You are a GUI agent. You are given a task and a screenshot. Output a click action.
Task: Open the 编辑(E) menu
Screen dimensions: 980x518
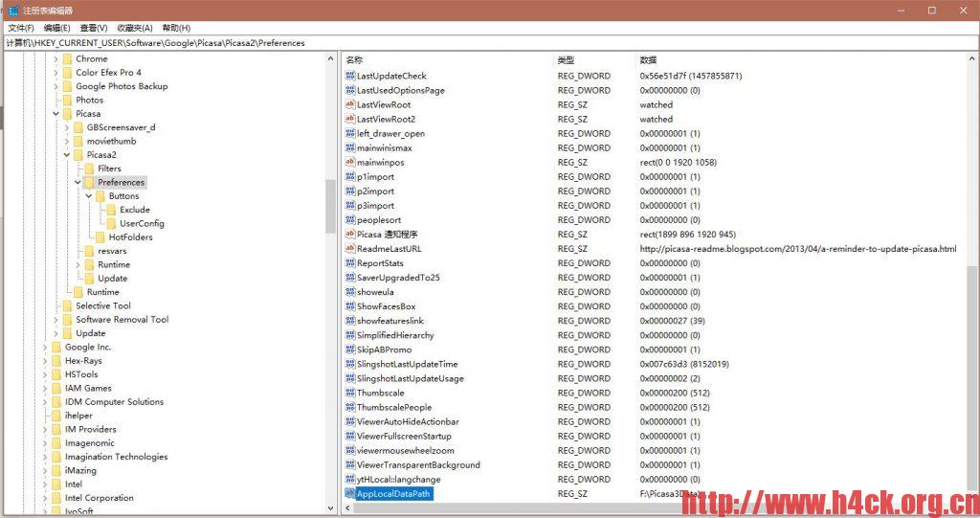coord(56,28)
